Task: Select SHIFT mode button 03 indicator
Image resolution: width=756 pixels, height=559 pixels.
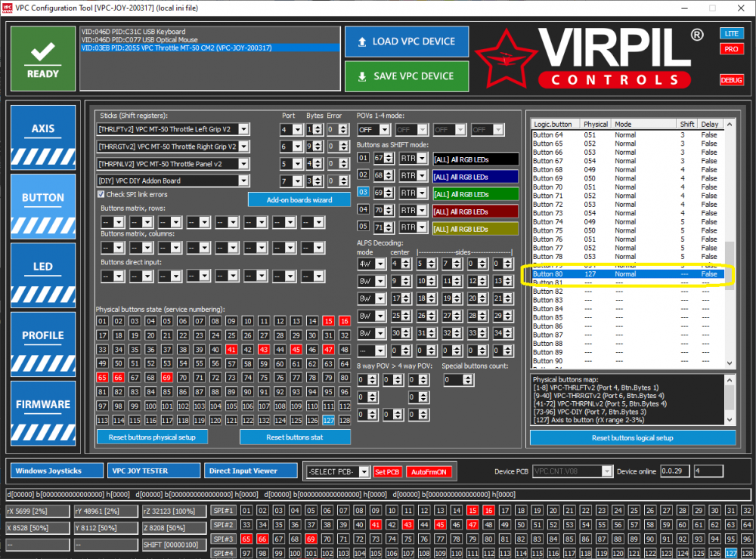Action: [x=363, y=192]
